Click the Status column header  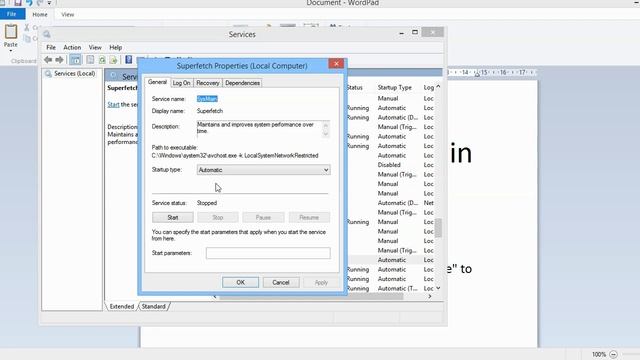(355, 87)
